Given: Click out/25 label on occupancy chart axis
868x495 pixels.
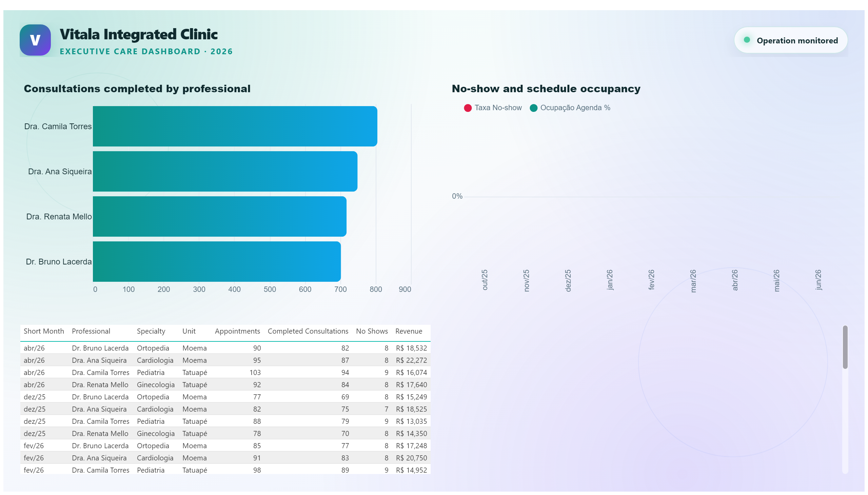Looking at the screenshot, I should pos(485,280).
